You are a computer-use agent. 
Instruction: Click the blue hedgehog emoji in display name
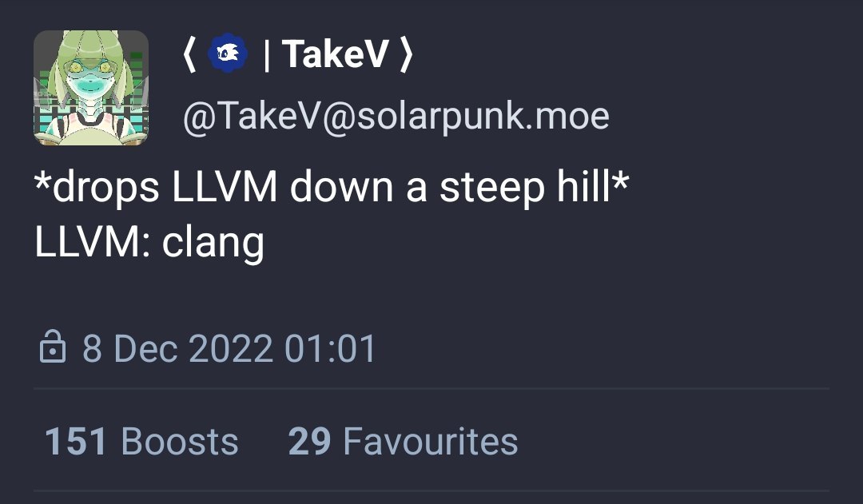pos(228,54)
